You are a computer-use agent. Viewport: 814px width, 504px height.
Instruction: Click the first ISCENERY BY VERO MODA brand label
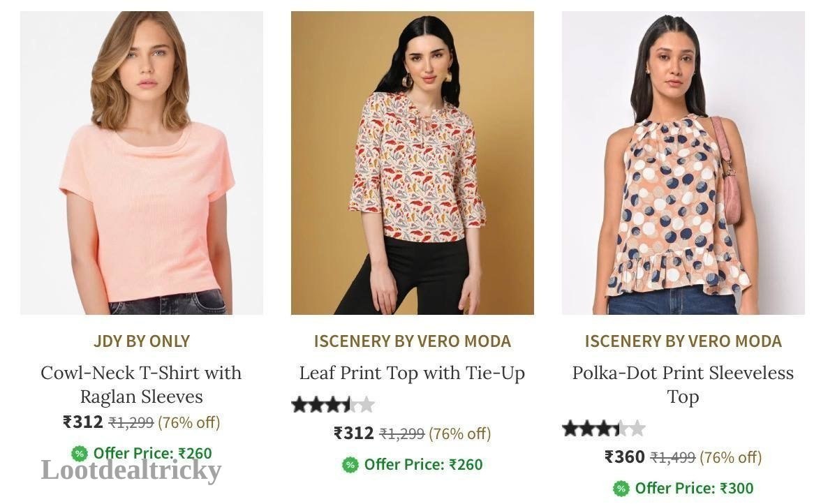[x=412, y=341]
